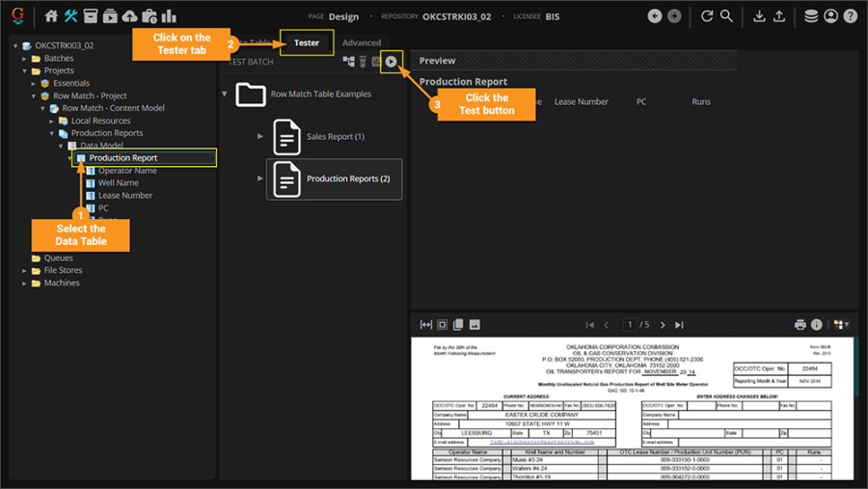Collapse the Row Match - Content Model node

click(42, 109)
